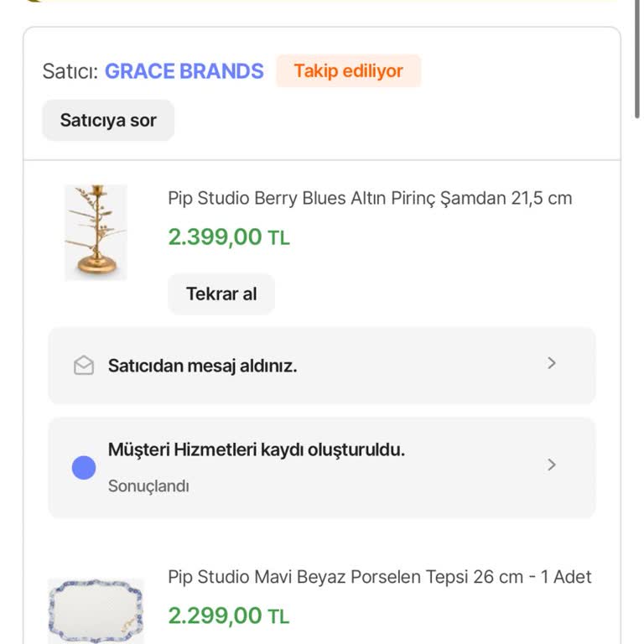The image size is (644, 644).
Task: Click the TL currency label beside 2.399,00
Action: click(x=279, y=238)
